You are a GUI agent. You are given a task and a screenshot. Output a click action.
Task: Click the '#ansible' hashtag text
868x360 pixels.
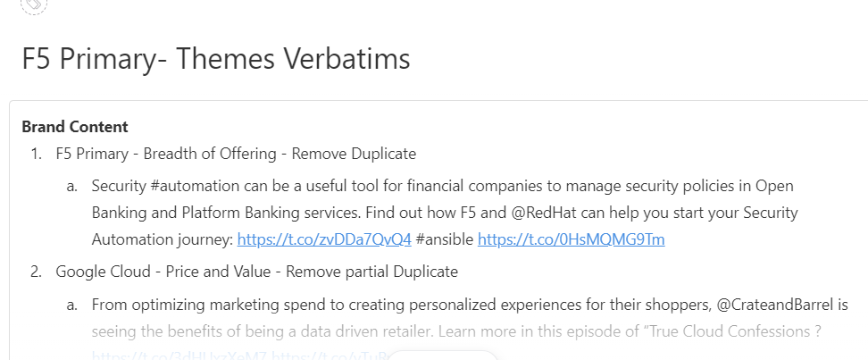(445, 239)
